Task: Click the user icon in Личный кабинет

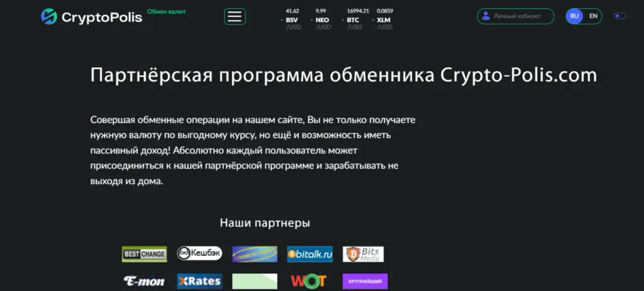Action: [486, 16]
